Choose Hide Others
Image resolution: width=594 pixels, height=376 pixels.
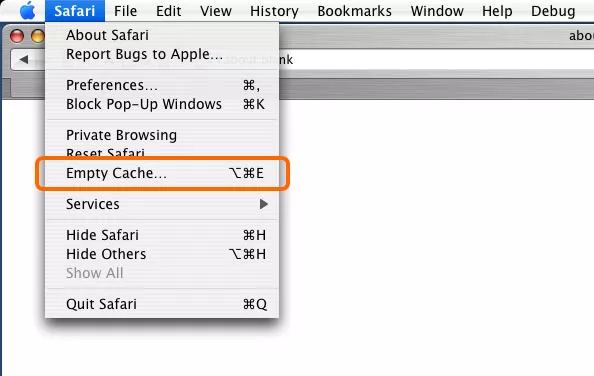tap(162, 254)
